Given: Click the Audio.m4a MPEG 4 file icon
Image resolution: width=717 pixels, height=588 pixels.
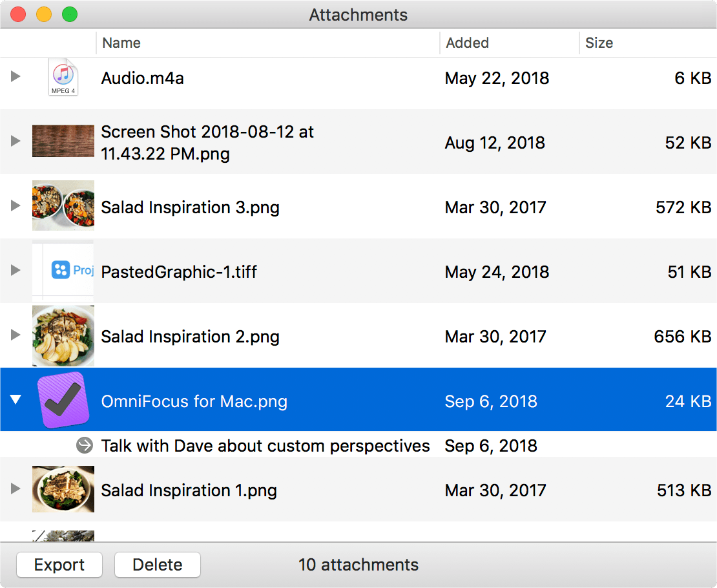Looking at the screenshot, I should pyautogui.click(x=63, y=77).
